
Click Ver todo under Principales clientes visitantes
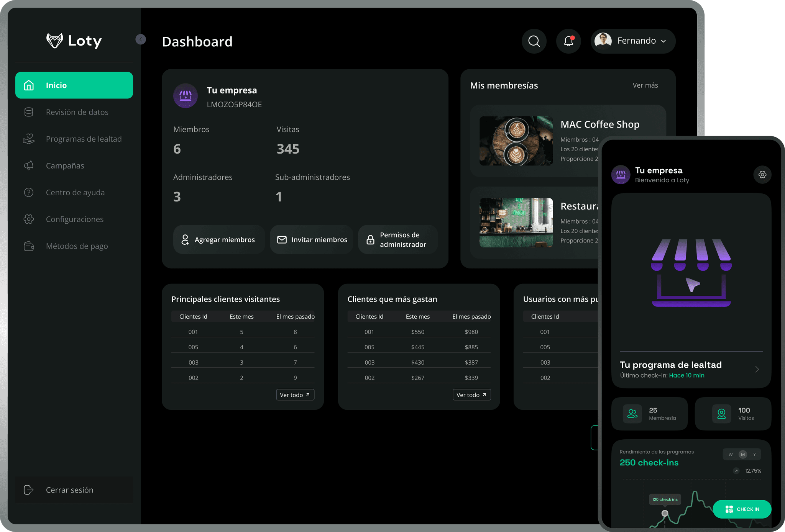coord(295,395)
